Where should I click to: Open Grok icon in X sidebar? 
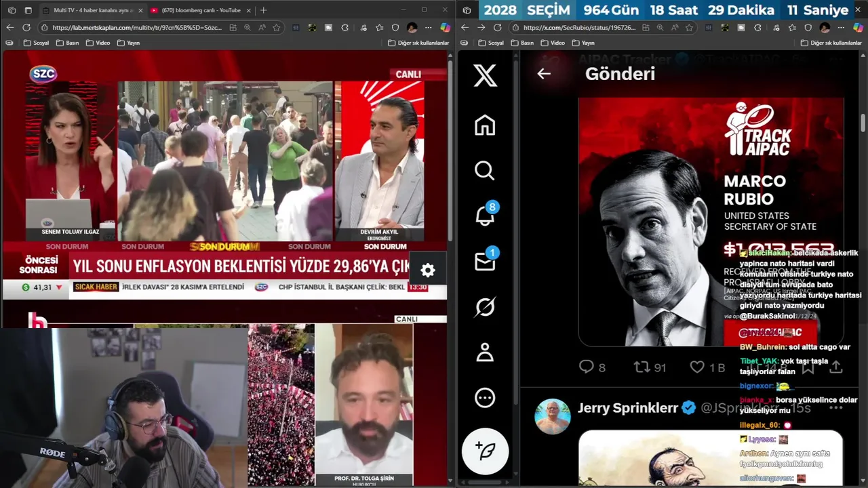(485, 307)
